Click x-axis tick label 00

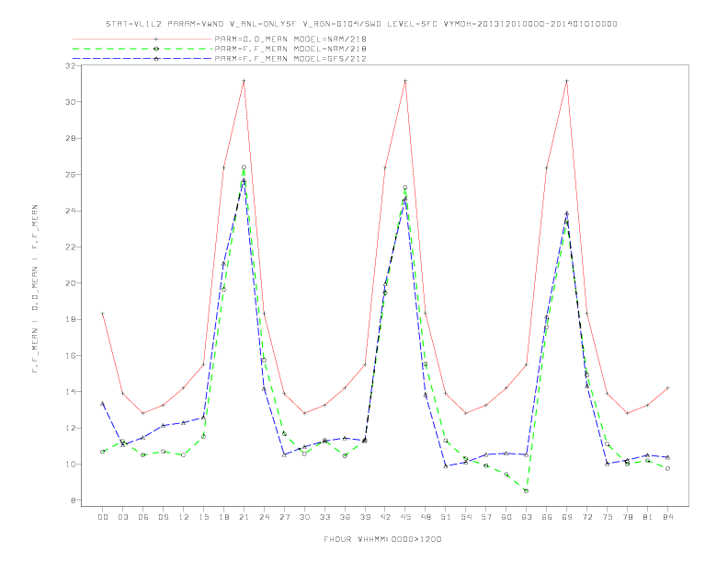103,517
